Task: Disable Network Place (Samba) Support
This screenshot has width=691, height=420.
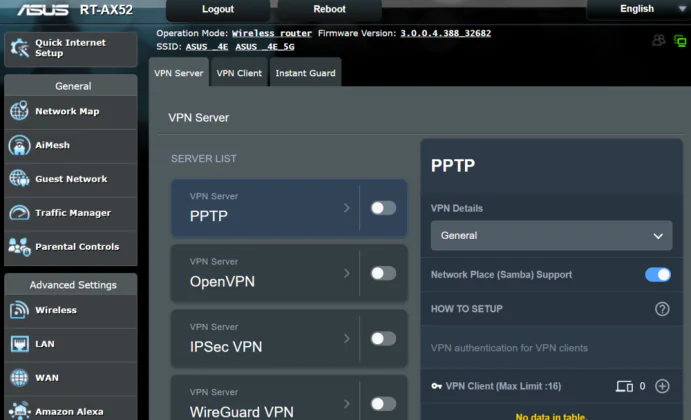Action: tap(658, 275)
